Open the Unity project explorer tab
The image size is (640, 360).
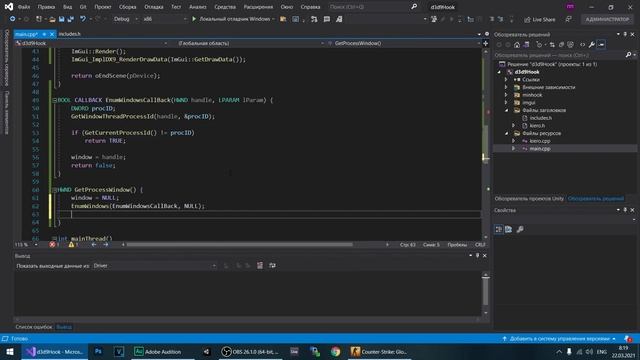pos(529,199)
